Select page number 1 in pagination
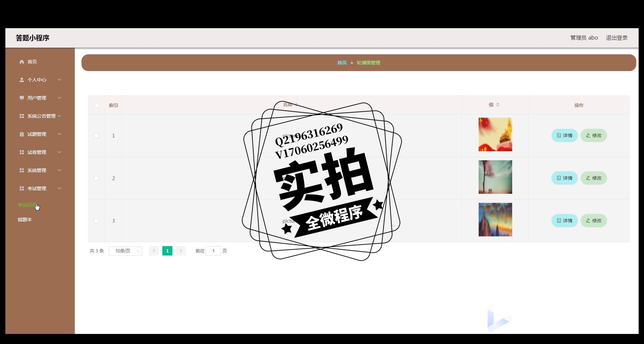Viewport: 644px width, 344px height. [167, 251]
